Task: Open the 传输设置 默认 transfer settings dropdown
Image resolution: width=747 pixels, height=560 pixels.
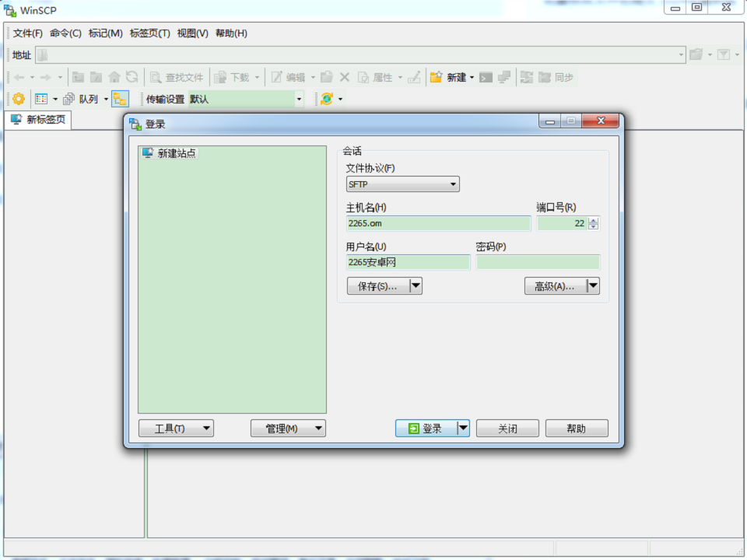Action: pos(299,99)
